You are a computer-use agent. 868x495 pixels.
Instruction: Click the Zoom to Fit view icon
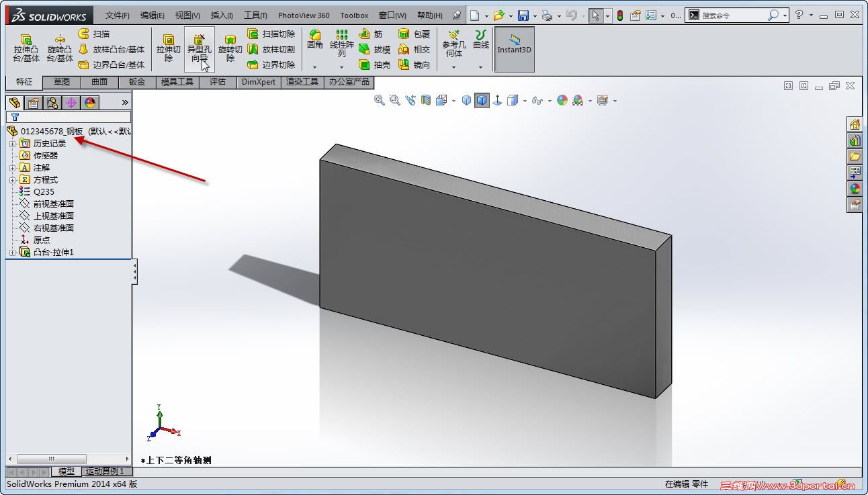(x=380, y=100)
